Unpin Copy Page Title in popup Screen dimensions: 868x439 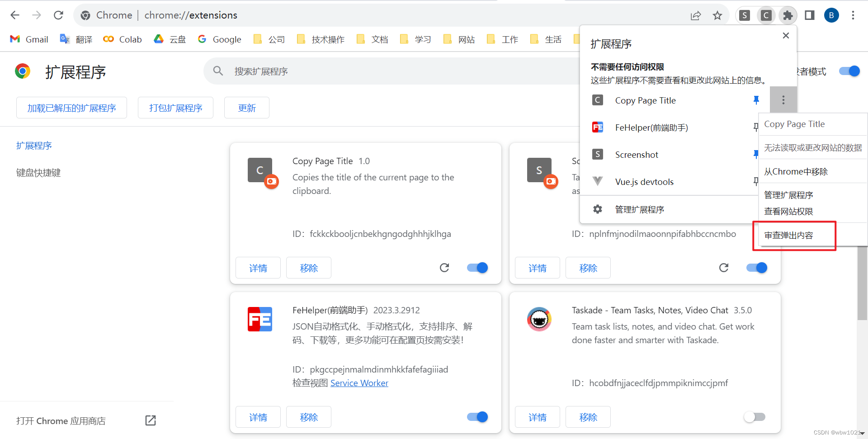756,100
